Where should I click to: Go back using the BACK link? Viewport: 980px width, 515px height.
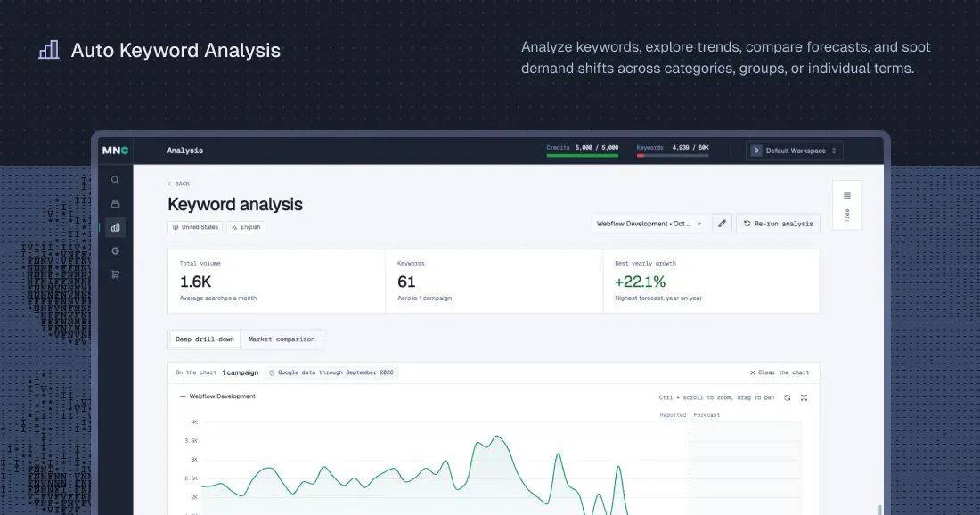(x=179, y=184)
